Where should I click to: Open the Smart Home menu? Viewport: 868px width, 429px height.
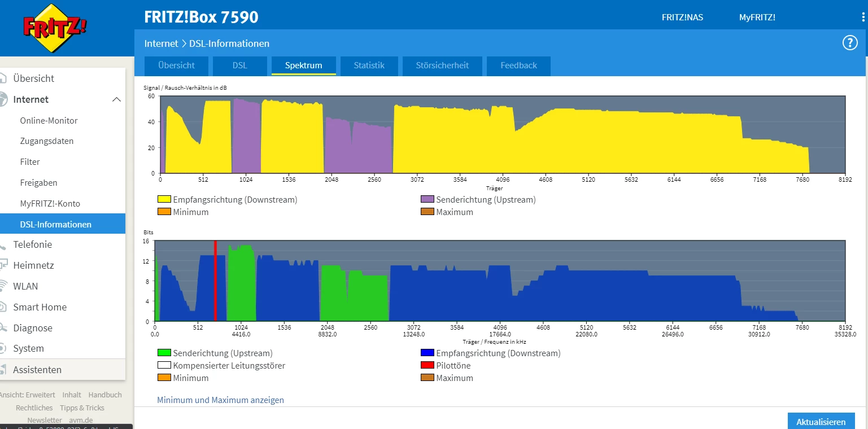[40, 307]
